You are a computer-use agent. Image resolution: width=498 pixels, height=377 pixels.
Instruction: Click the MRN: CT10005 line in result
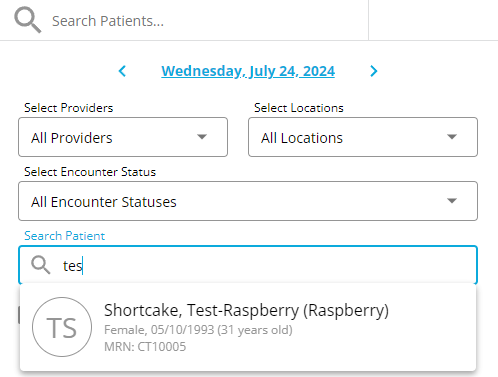point(145,347)
